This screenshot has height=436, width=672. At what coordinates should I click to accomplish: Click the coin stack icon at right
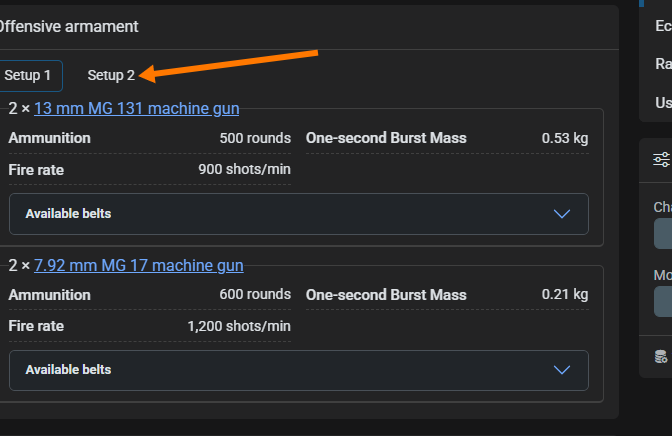coord(661,357)
